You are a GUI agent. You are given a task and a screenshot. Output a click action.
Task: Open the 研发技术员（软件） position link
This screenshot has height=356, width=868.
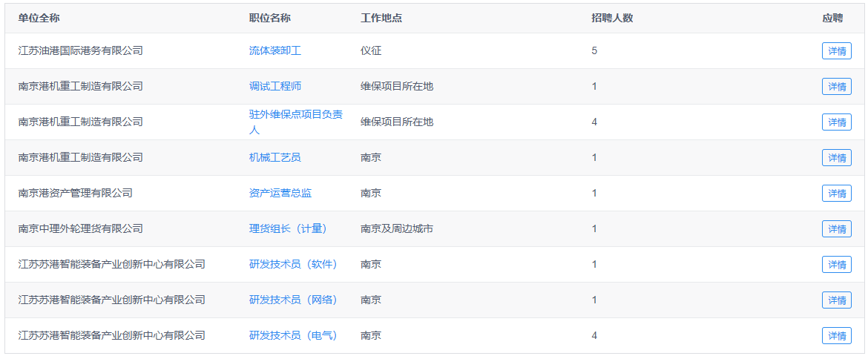pyautogui.click(x=293, y=265)
